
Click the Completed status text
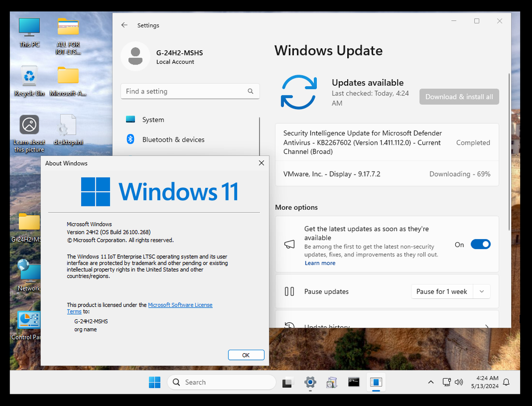473,143
